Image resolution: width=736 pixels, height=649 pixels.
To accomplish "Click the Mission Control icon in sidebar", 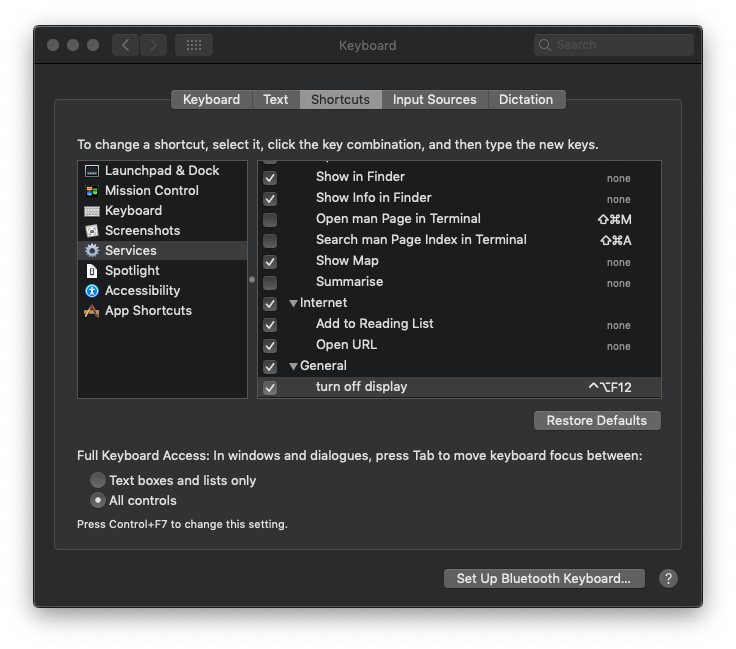I will (x=92, y=191).
